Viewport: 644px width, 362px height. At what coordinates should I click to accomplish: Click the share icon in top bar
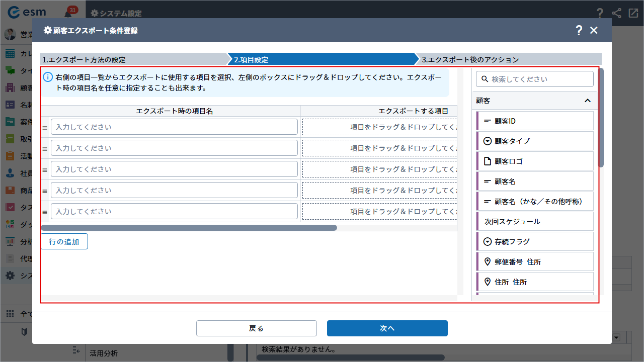[x=616, y=14]
